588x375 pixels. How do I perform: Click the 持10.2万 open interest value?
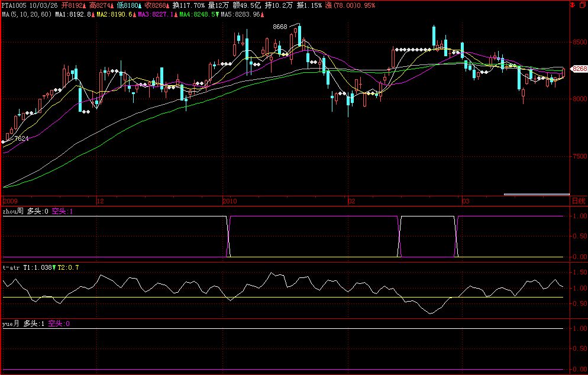pyautogui.click(x=279, y=5)
